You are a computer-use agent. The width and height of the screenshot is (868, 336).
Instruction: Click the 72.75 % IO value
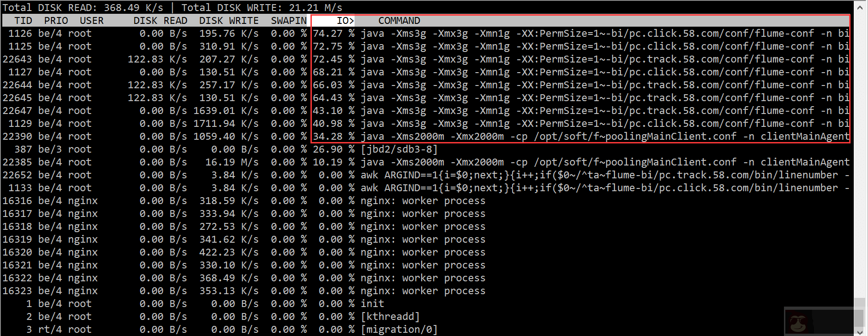(334, 46)
